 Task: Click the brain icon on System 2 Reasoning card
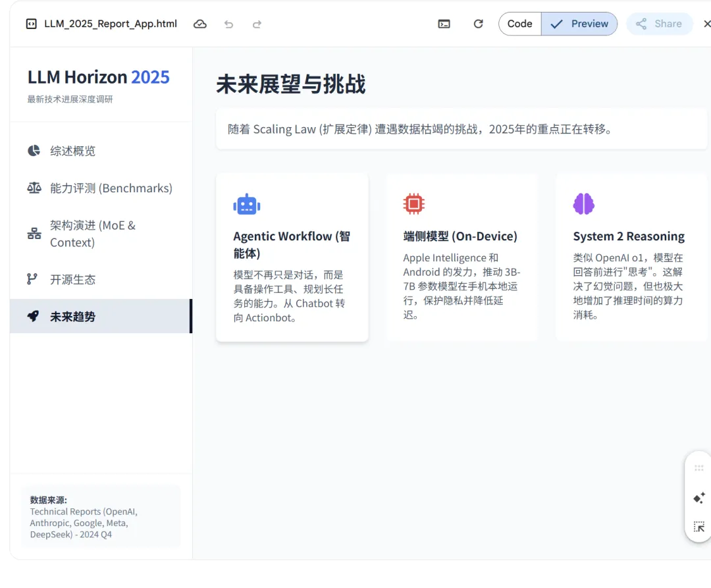tap(584, 204)
